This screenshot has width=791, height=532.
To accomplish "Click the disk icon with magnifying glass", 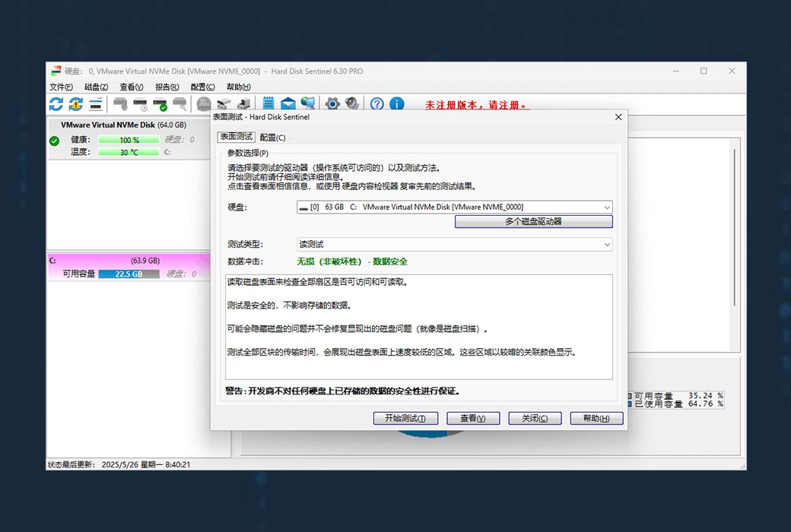I will (179, 104).
